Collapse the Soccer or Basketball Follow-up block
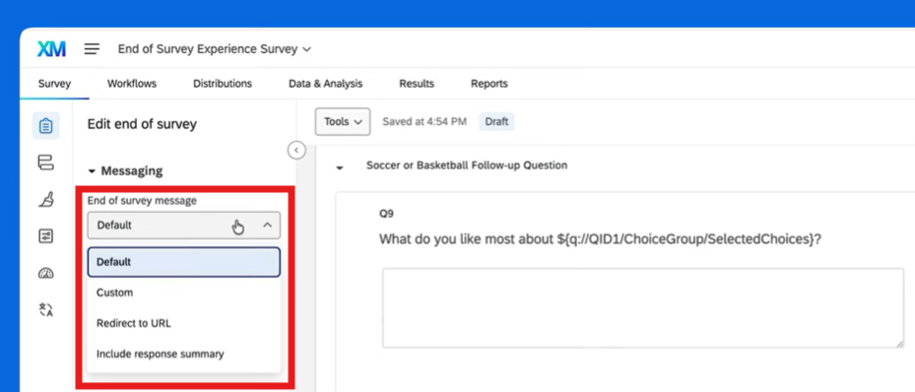The height and width of the screenshot is (392, 915). (x=340, y=168)
